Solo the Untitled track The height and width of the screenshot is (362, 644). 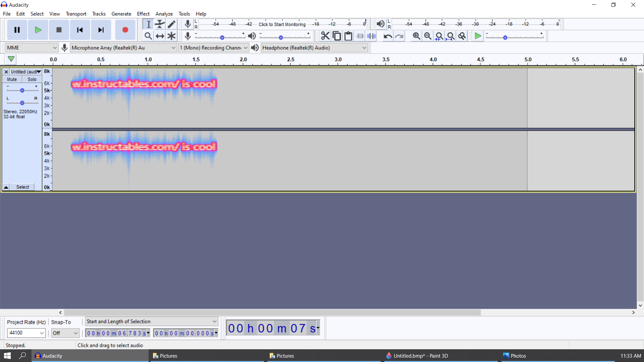32,79
